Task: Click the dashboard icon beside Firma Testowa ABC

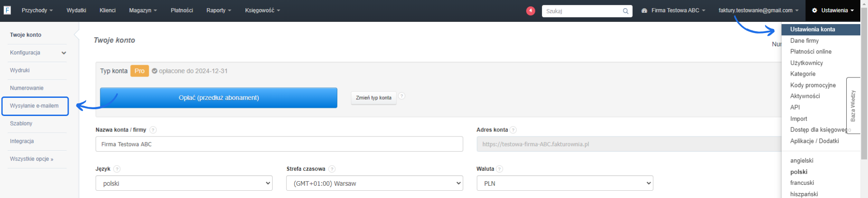Action: tap(644, 10)
